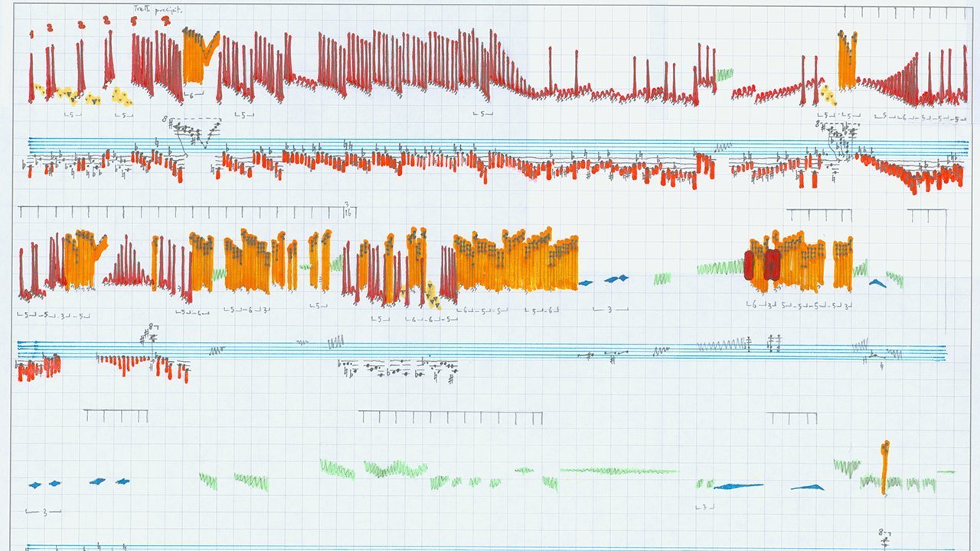This screenshot has height=551, width=980.
Task: Click the 3/16 time signature marking
Action: (x=347, y=209)
